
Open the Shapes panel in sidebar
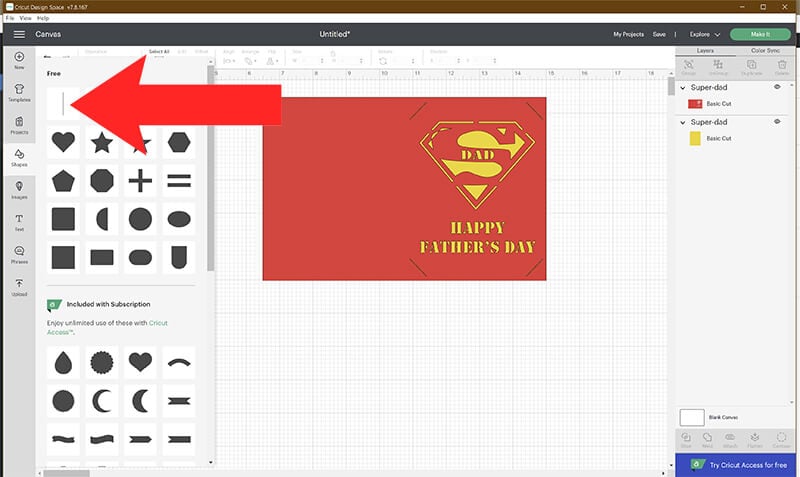point(19,158)
